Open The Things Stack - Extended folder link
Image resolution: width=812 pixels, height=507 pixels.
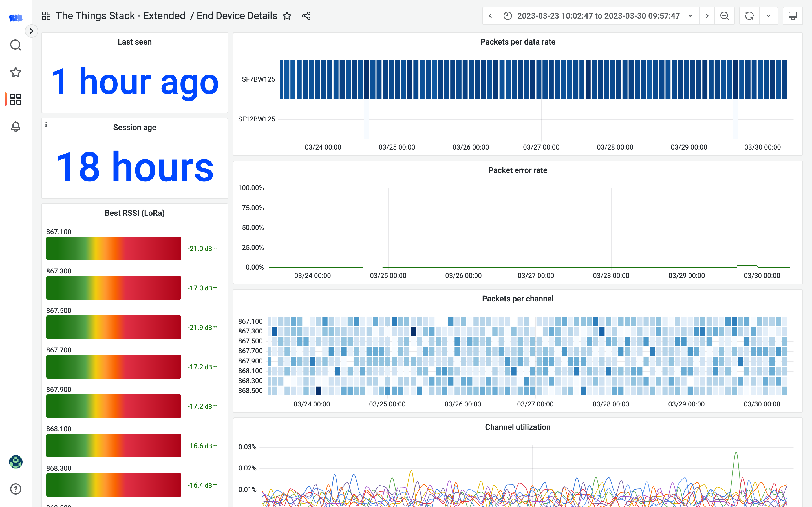[x=120, y=16]
